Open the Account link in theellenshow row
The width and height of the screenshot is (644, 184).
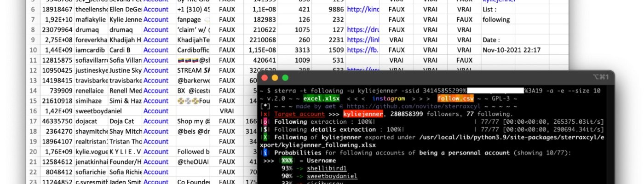[156, 9]
